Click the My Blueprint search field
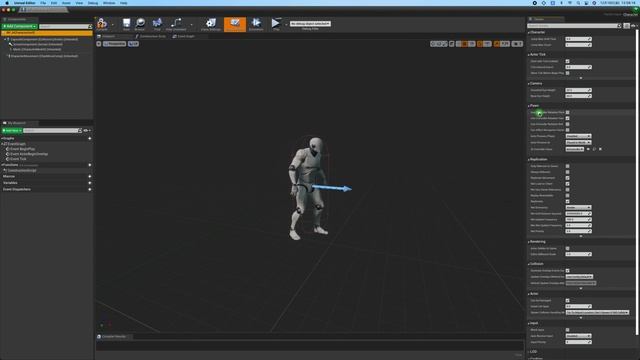The width and height of the screenshot is (640, 360). [52, 131]
